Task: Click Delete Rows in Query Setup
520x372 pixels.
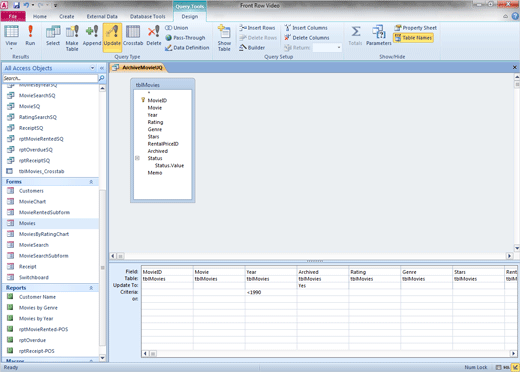Action: [x=258, y=38]
